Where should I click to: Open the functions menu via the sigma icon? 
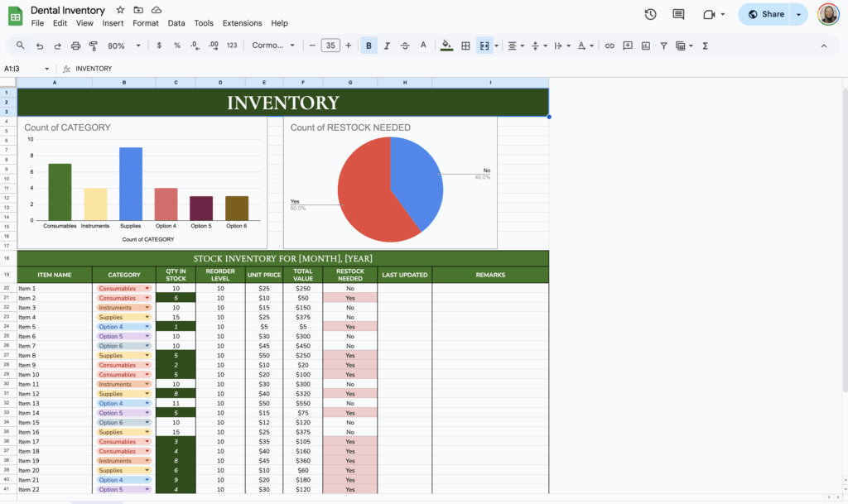click(x=705, y=46)
